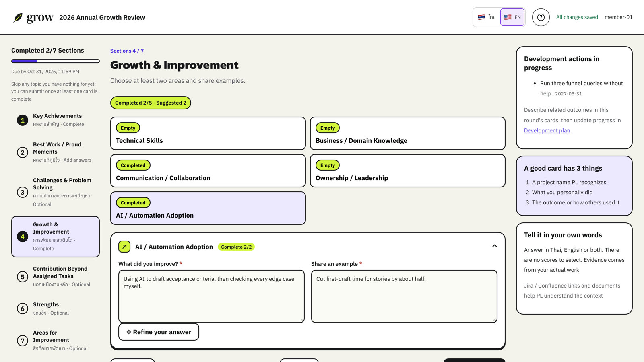Open section 1 Key Achievements
The image size is (644, 362).
point(56,120)
